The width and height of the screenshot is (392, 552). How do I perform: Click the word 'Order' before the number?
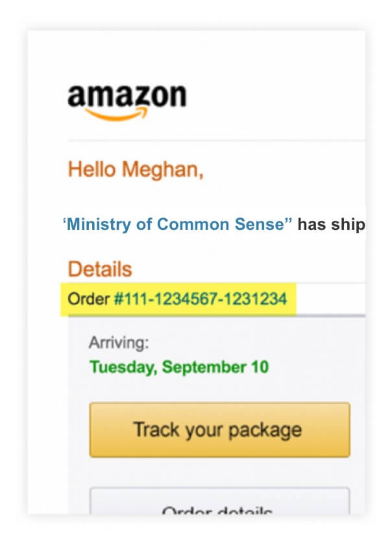point(88,299)
